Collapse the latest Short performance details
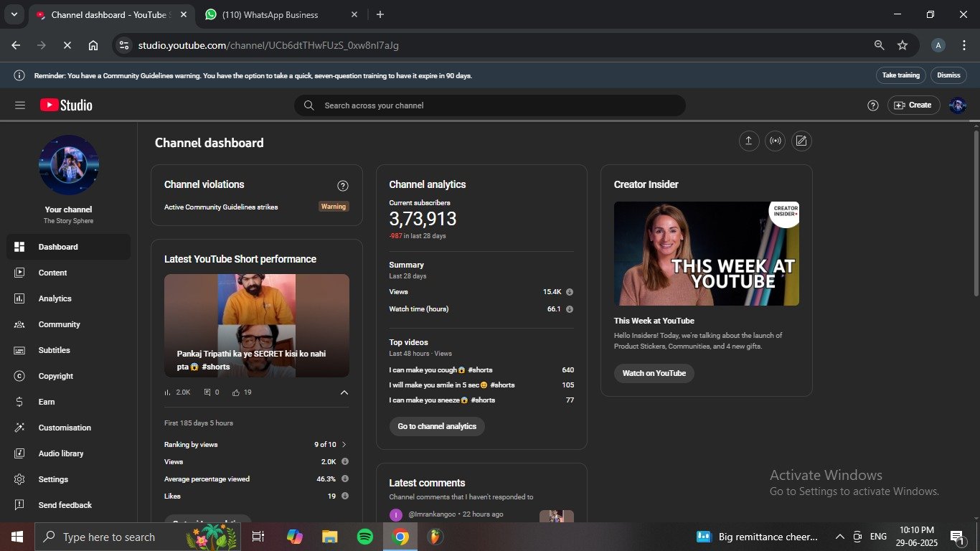The height and width of the screenshot is (551, 980). (344, 392)
